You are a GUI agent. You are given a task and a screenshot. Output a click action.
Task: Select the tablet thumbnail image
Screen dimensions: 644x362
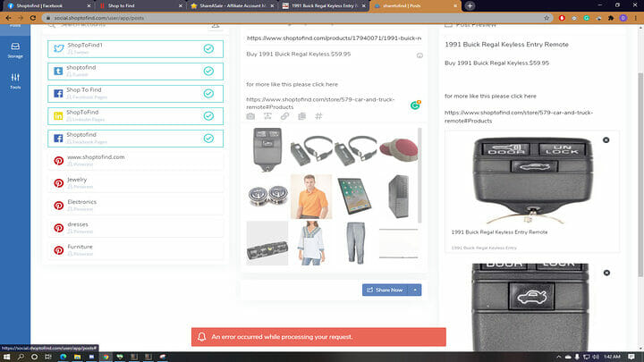[x=355, y=197]
